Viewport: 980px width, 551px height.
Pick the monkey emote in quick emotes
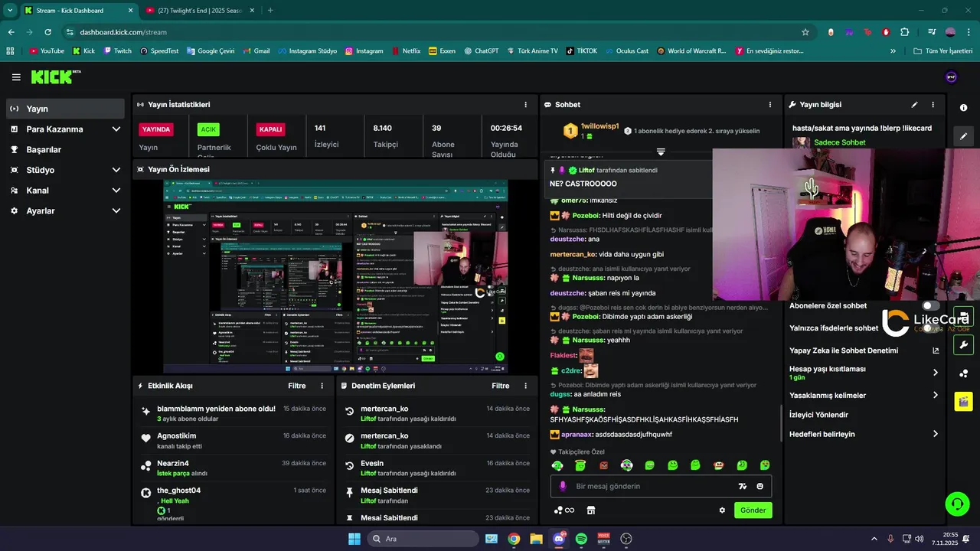tap(718, 465)
